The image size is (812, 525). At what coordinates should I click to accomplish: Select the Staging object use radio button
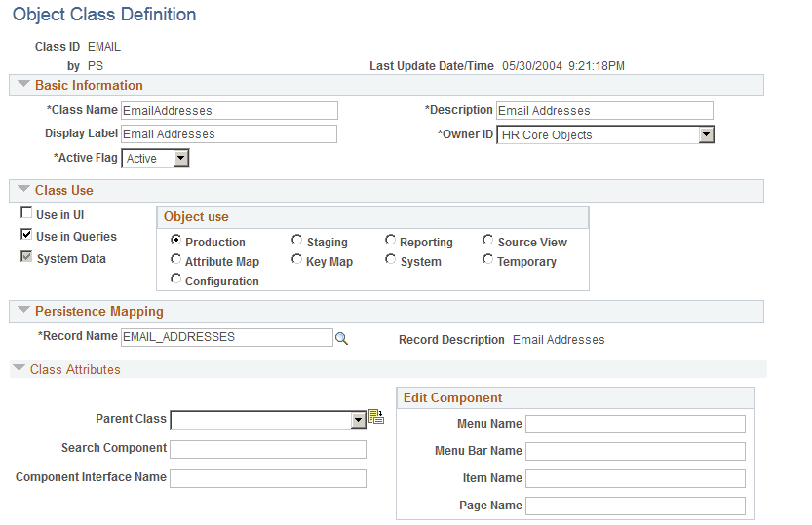pyautogui.click(x=296, y=240)
